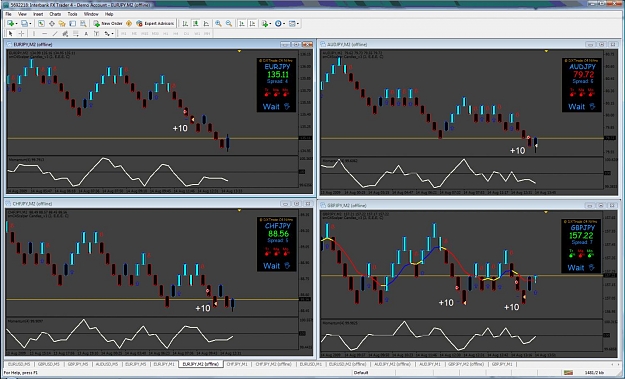Screen dimensions: 625x379
Task: Expand the Templates dropdown arrow
Action: coord(298,24)
